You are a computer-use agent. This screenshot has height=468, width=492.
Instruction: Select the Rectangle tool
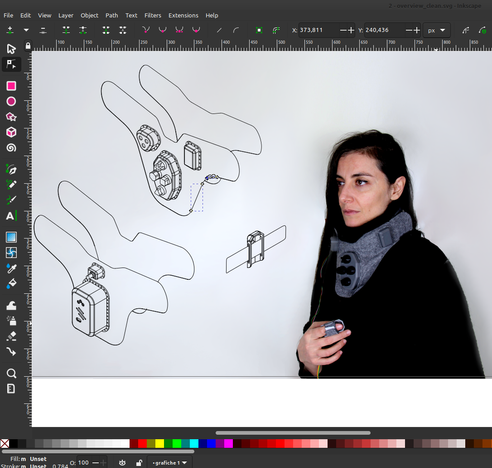(x=11, y=86)
